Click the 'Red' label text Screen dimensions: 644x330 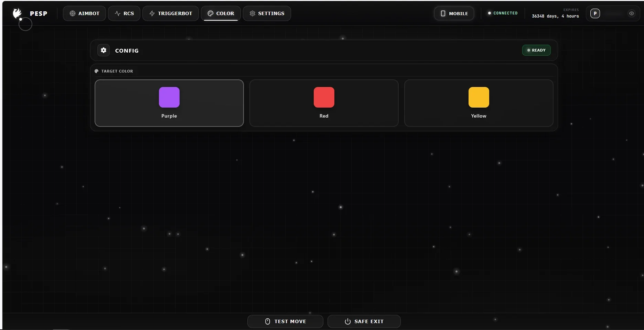click(x=324, y=116)
